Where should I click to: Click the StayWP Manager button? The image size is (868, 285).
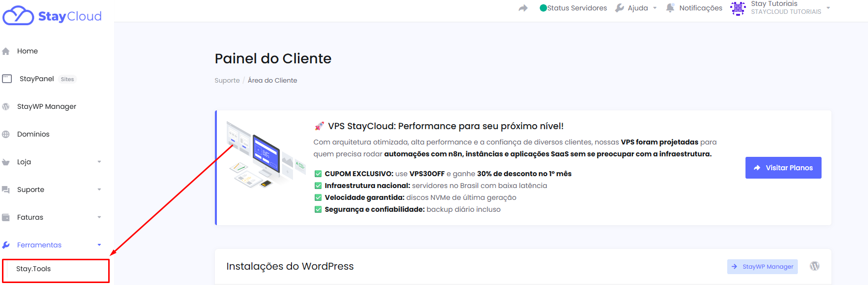pyautogui.click(x=762, y=267)
